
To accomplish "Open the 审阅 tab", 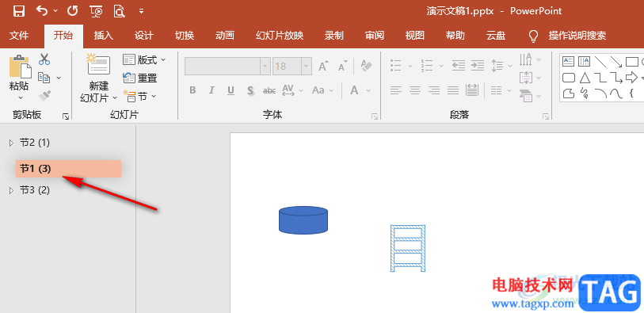I will [x=374, y=36].
